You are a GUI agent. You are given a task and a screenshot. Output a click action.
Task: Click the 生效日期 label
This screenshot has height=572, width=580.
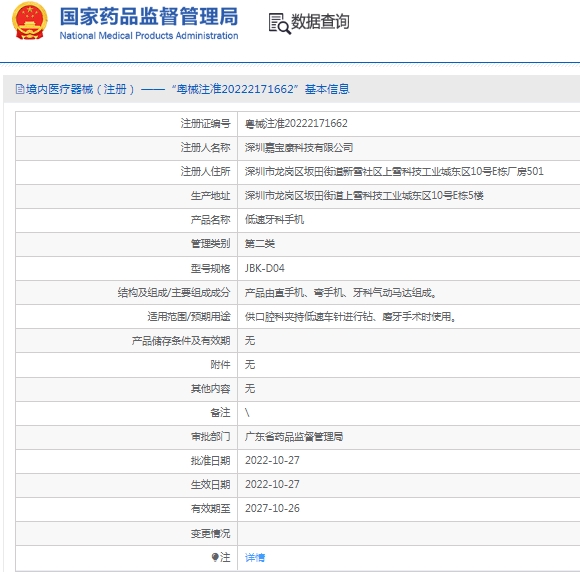(x=210, y=485)
